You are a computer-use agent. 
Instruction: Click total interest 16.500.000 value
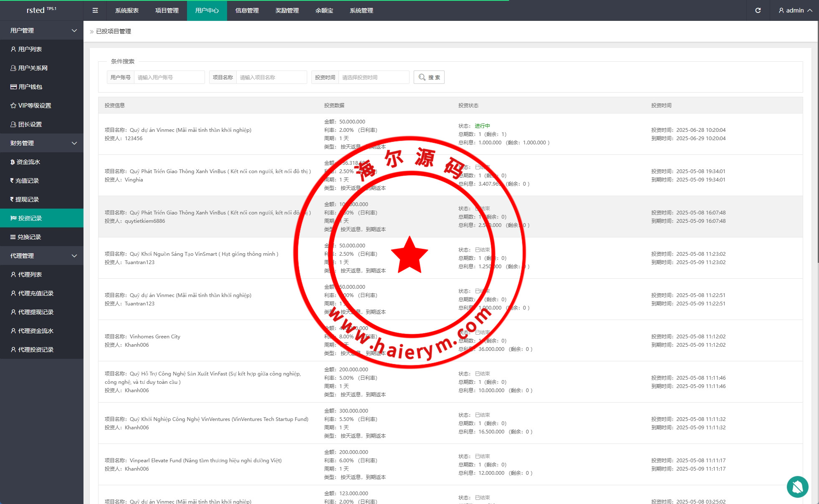tap(491, 432)
